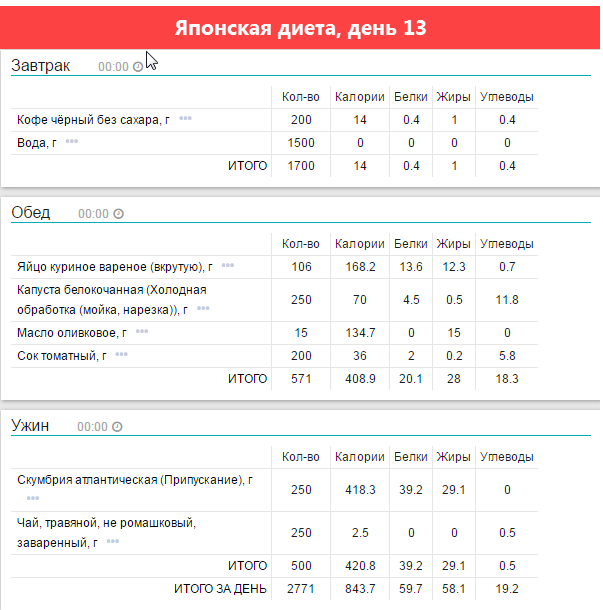This screenshot has width=603, height=610.
Task: Expand options for Капуста белокочанная
Action: pos(203,309)
